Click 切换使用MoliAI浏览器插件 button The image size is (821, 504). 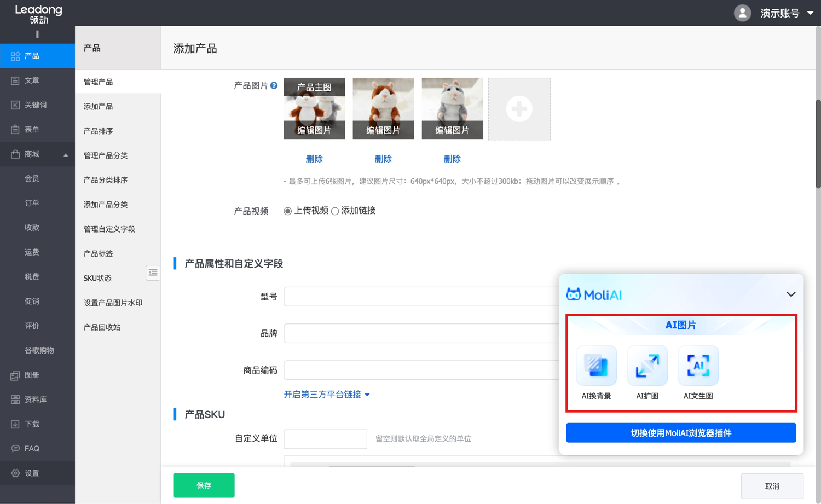click(x=681, y=433)
